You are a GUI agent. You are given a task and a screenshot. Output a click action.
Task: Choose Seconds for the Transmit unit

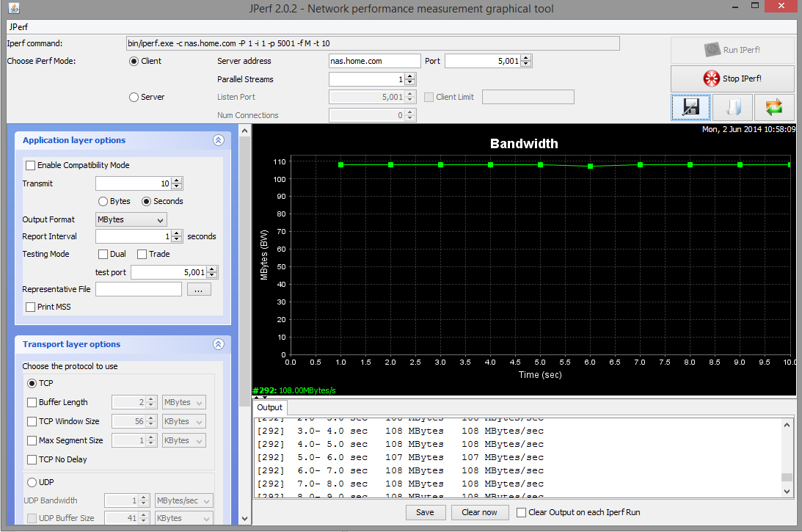[x=146, y=201]
